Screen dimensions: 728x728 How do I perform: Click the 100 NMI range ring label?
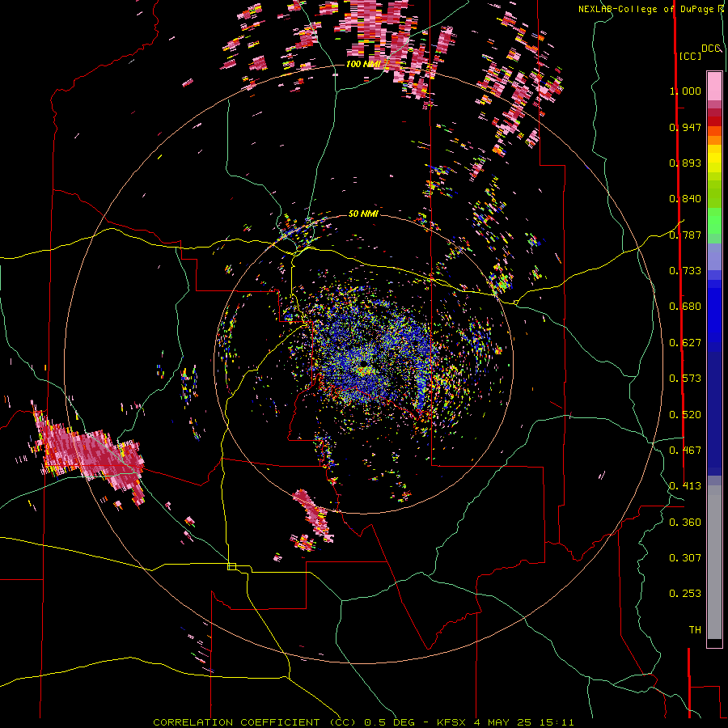(x=363, y=64)
